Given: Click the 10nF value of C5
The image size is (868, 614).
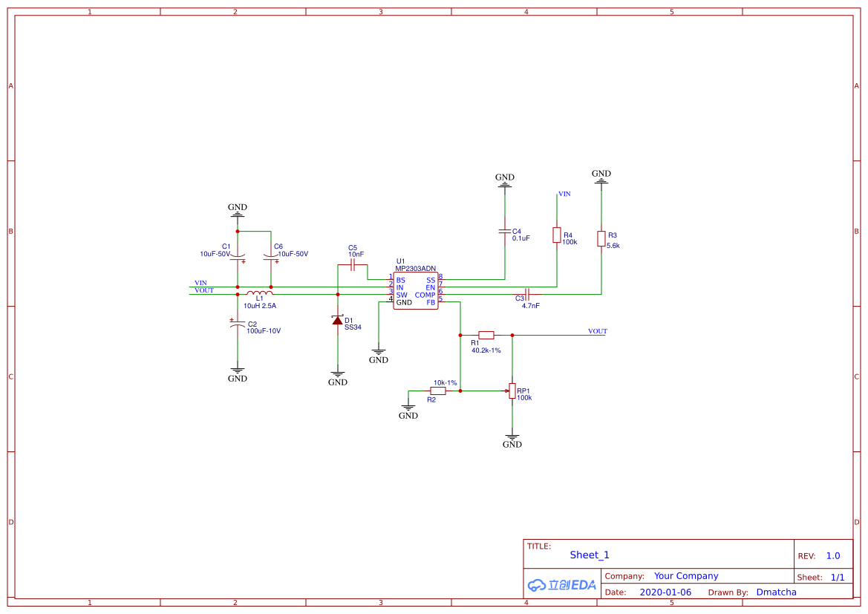Looking at the screenshot, I should [x=356, y=255].
